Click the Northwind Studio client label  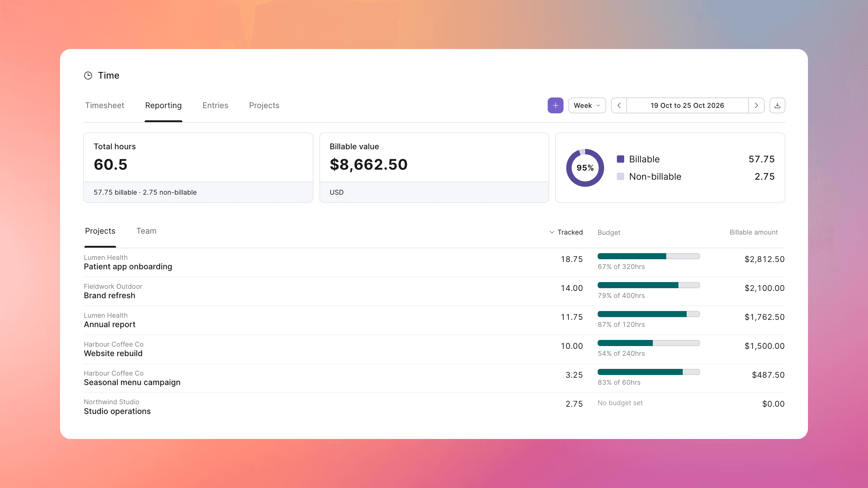pyautogui.click(x=112, y=402)
